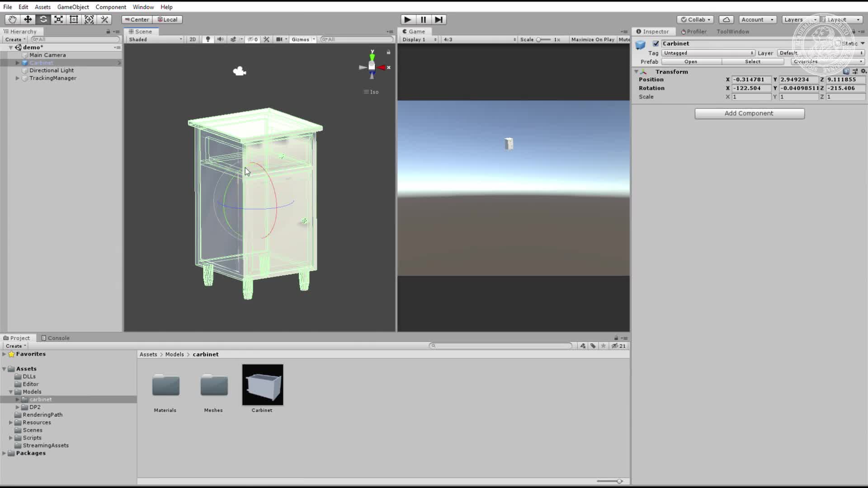Click the Pause button
Screen dimensions: 868x488
pos(423,19)
